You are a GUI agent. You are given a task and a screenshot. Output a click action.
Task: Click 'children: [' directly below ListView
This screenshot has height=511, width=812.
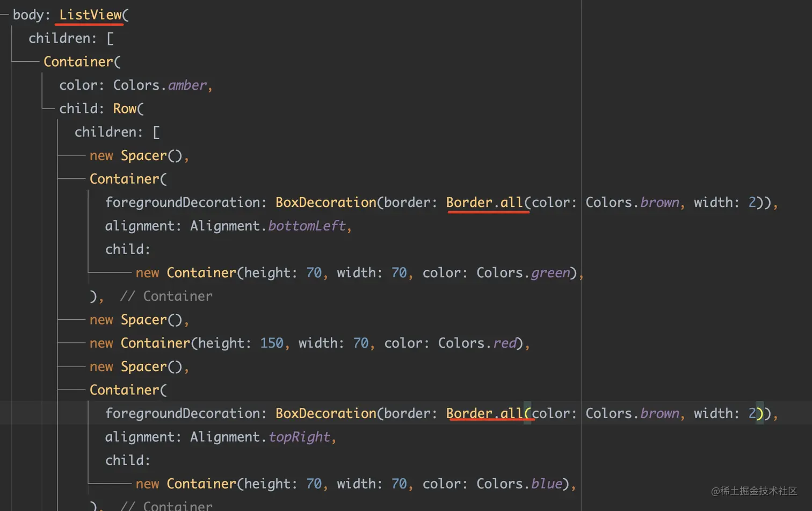click(71, 38)
